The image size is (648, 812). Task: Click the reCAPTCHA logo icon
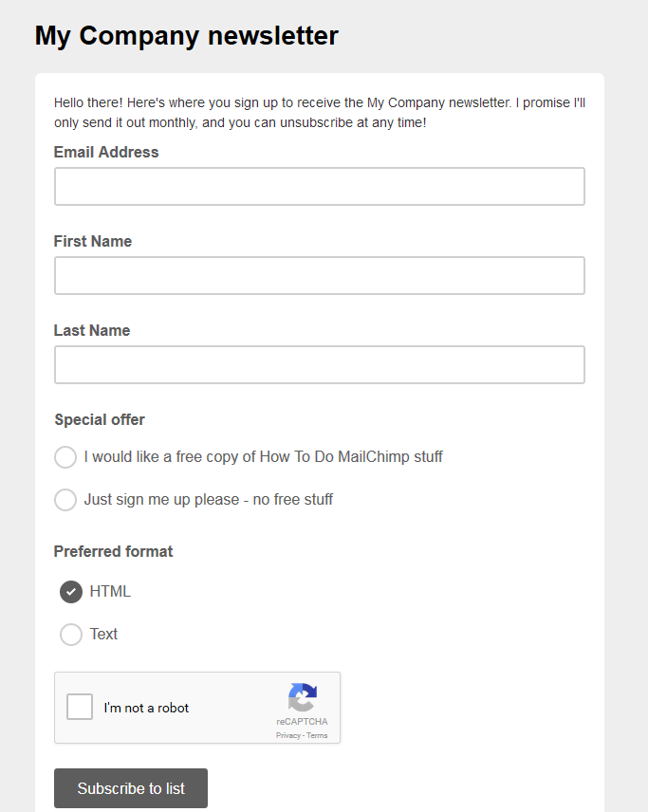click(303, 698)
